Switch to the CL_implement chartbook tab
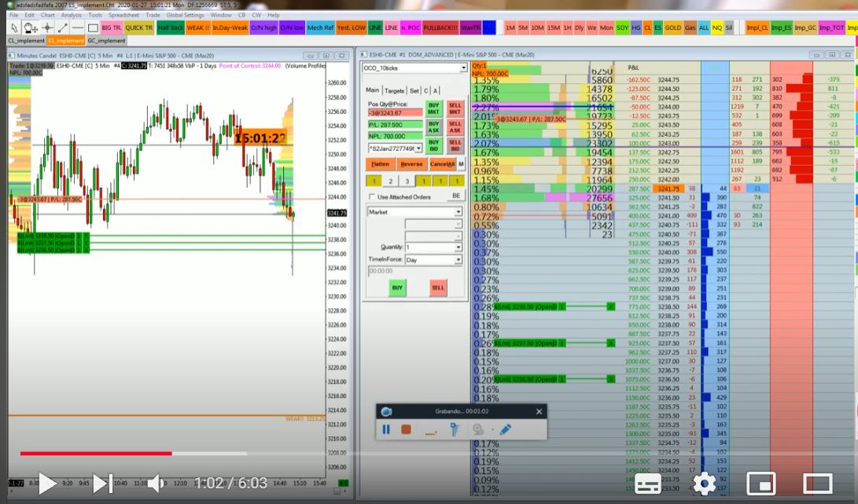Image resolution: width=858 pixels, height=504 pixels. pos(26,41)
